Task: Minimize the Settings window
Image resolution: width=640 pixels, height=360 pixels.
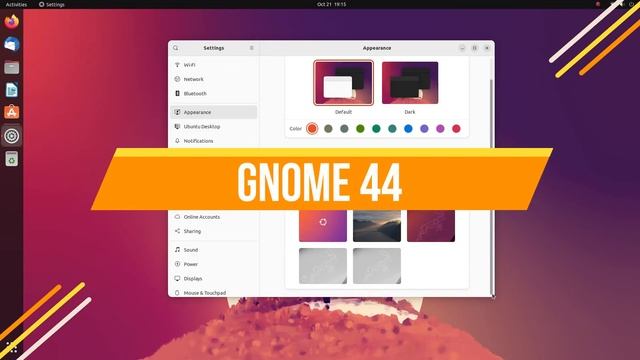Action: (462, 48)
